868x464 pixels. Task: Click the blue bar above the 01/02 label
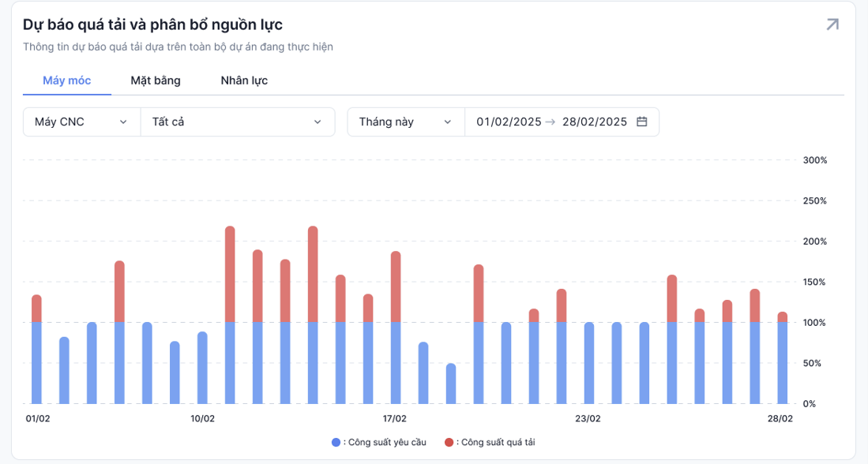coord(36,363)
